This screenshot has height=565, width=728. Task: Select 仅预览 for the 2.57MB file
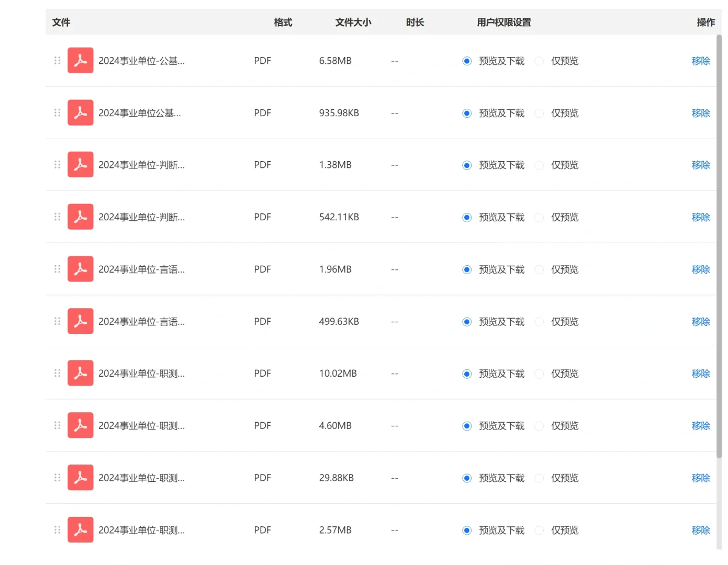click(539, 530)
